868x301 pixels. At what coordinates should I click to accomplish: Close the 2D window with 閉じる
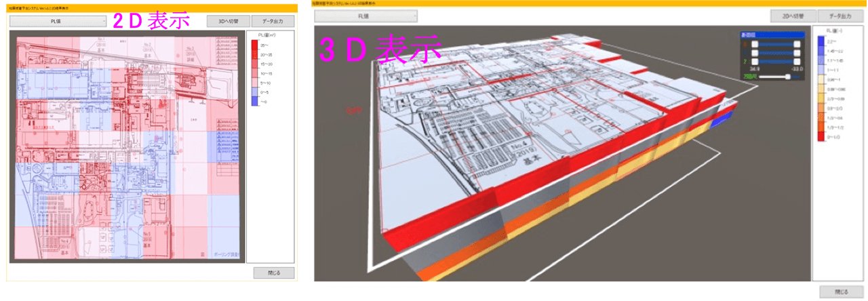pos(274,273)
